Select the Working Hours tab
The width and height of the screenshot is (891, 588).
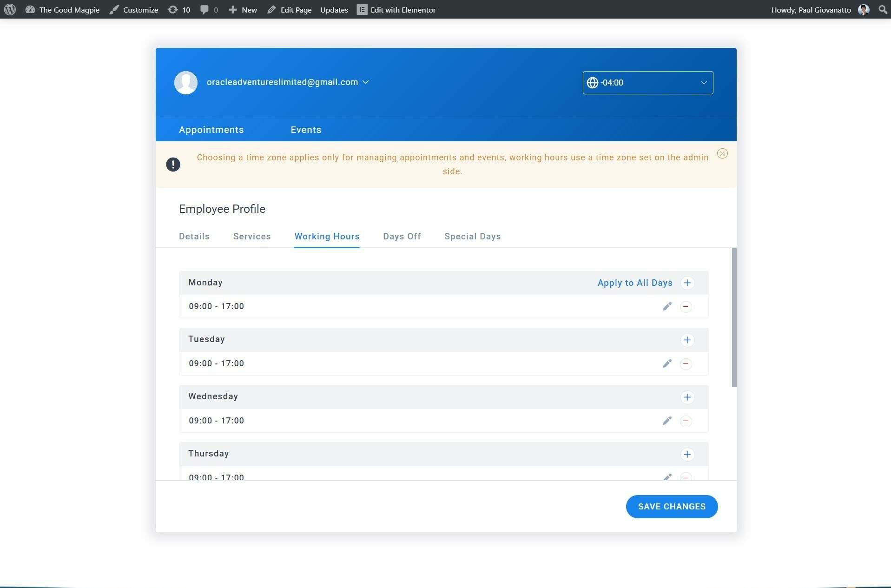[x=327, y=237]
